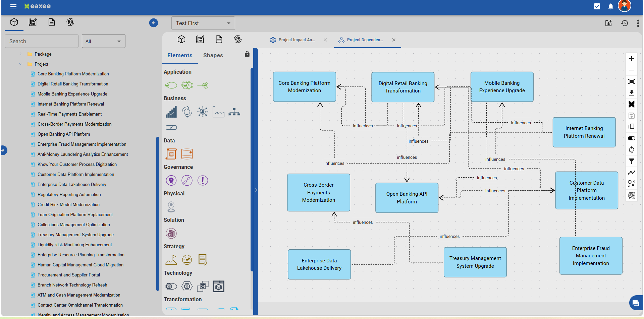Click the project tree scrollbar
Image resolution: width=644 pixels, height=319 pixels.
click(158, 213)
